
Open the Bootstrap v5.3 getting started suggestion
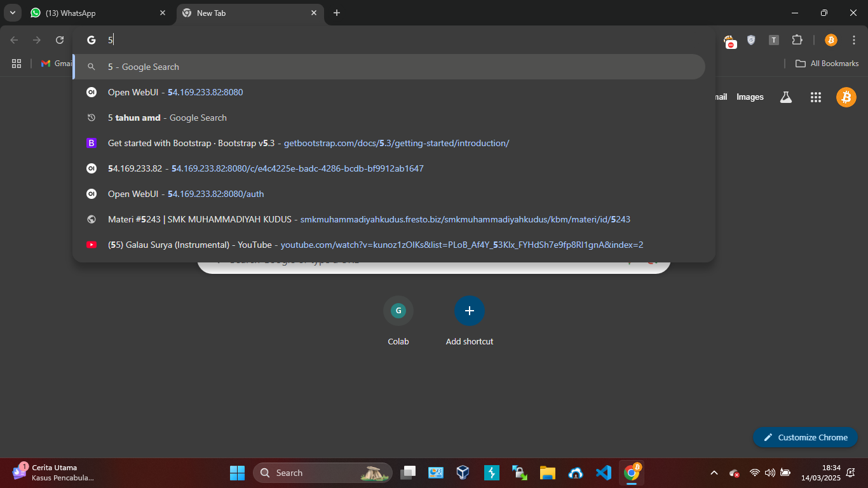(x=389, y=143)
